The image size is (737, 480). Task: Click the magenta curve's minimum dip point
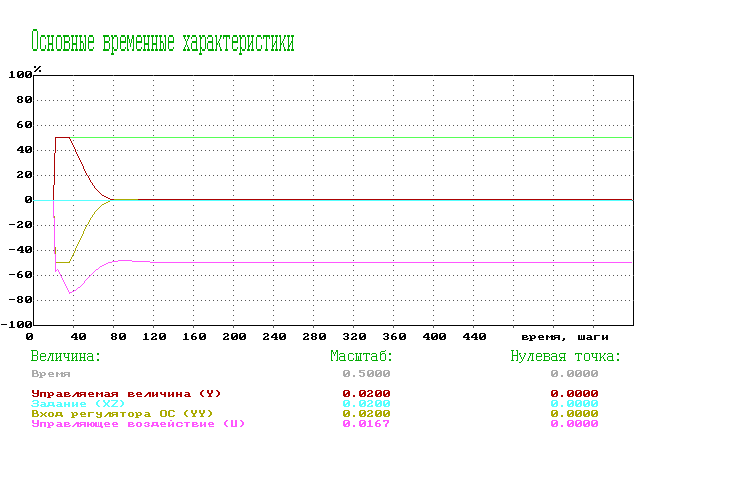click(70, 292)
